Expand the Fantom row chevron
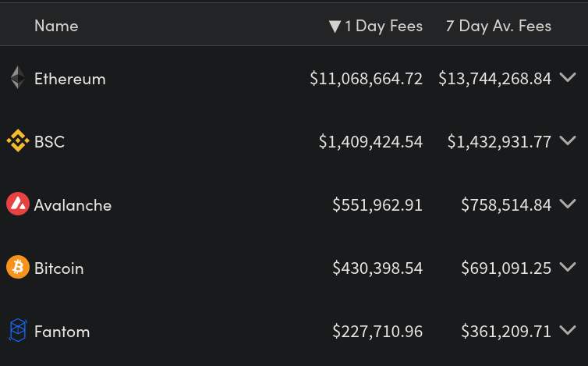588x366 pixels. point(569,330)
